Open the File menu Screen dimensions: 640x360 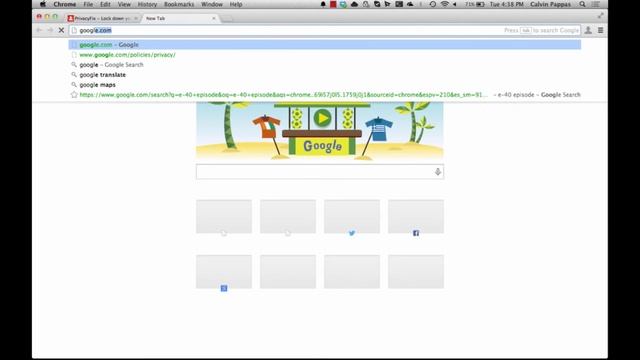(x=88, y=4)
